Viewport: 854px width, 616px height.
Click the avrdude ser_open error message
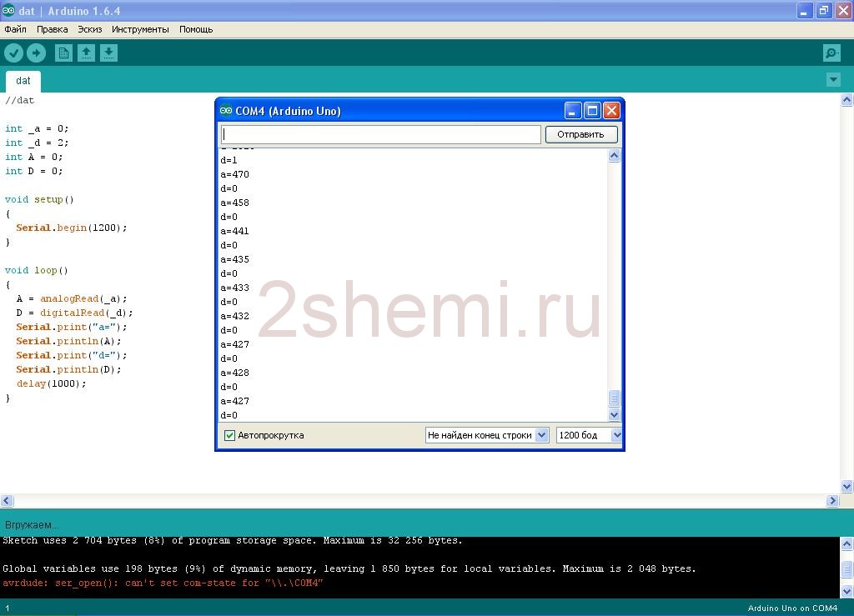(x=163, y=583)
